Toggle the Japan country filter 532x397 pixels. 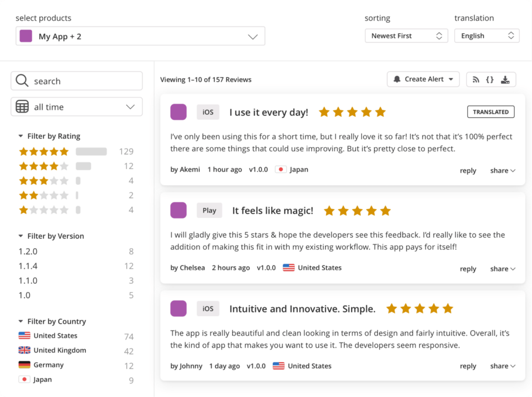coord(35,379)
